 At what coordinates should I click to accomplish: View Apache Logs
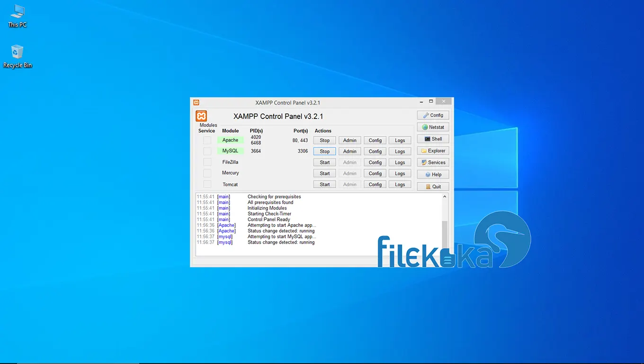click(400, 140)
